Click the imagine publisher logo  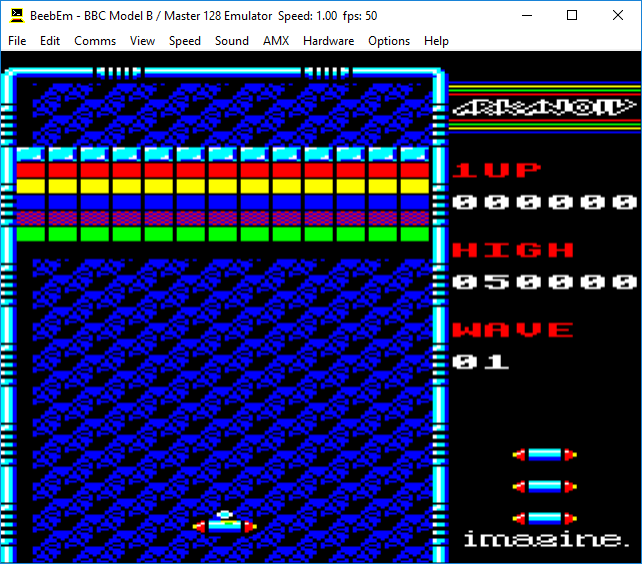tap(547, 539)
